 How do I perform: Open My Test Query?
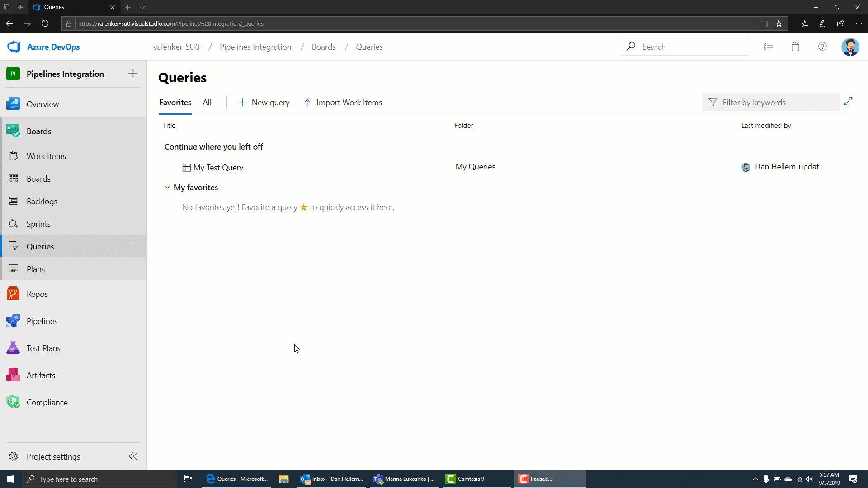pyautogui.click(x=218, y=168)
